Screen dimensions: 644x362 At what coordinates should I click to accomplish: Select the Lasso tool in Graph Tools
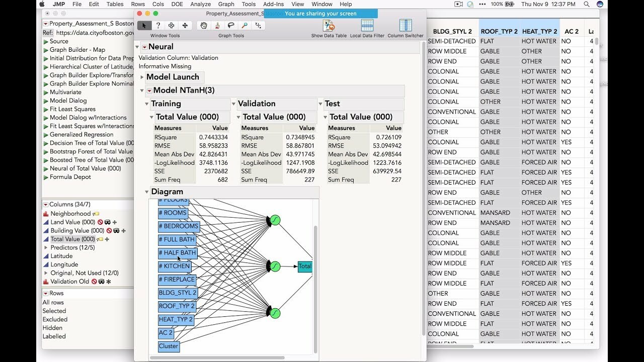[x=231, y=25]
